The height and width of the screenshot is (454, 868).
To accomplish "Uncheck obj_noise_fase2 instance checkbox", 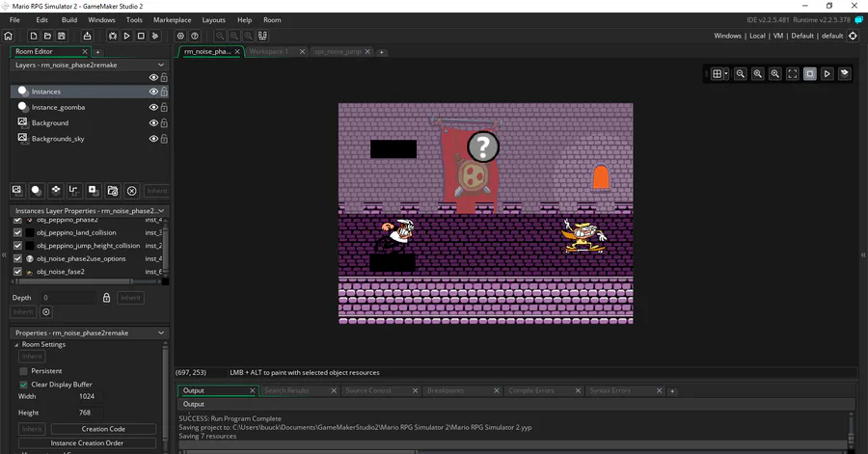I will coord(17,272).
